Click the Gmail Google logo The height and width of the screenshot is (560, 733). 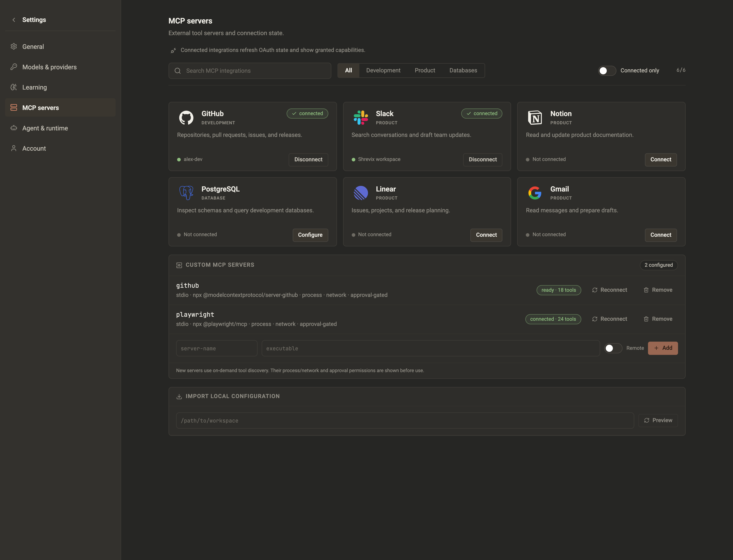pos(535,193)
